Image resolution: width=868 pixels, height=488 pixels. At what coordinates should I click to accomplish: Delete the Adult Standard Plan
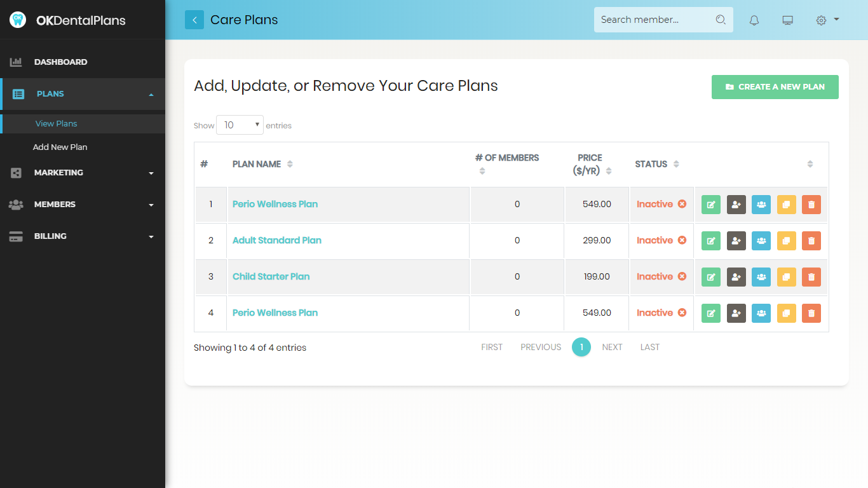(811, 241)
